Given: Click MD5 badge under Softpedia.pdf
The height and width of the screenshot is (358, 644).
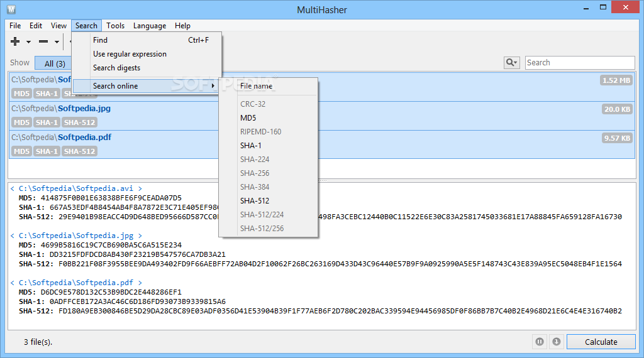Looking at the screenshot, I should pos(21,151).
